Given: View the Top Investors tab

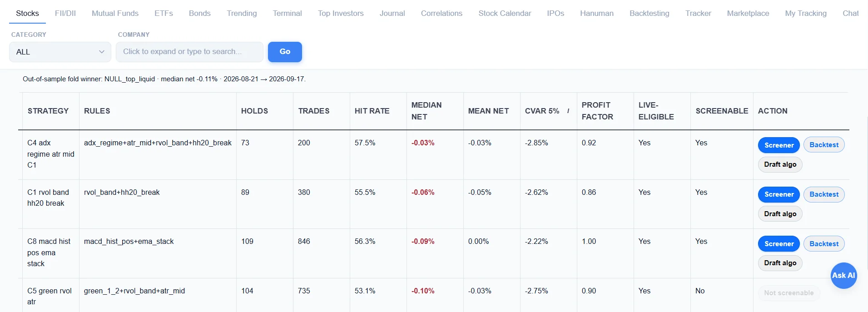Looking at the screenshot, I should click(x=341, y=13).
